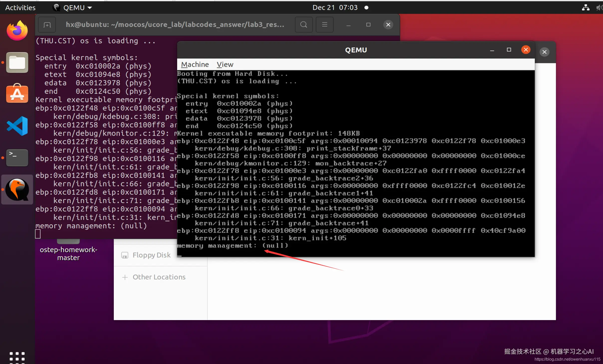This screenshot has height=364, width=603.
Task: Click the QEMU icon in the dock
Action: pyautogui.click(x=17, y=190)
